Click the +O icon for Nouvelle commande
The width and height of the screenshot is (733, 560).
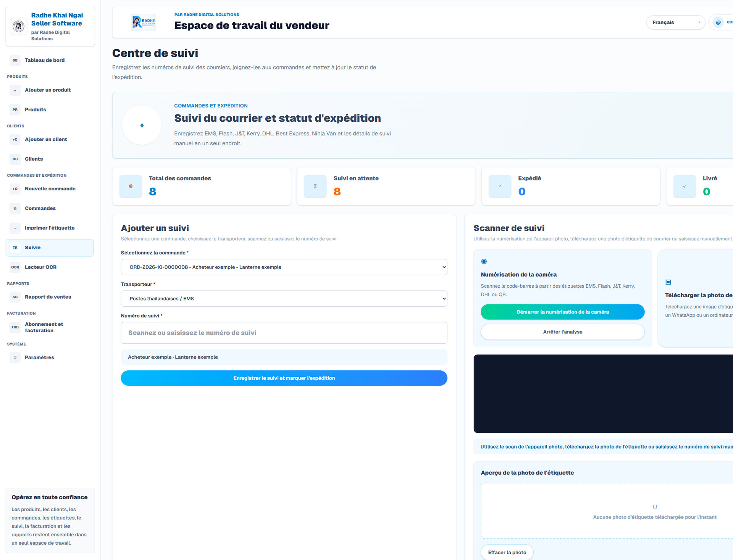click(15, 189)
